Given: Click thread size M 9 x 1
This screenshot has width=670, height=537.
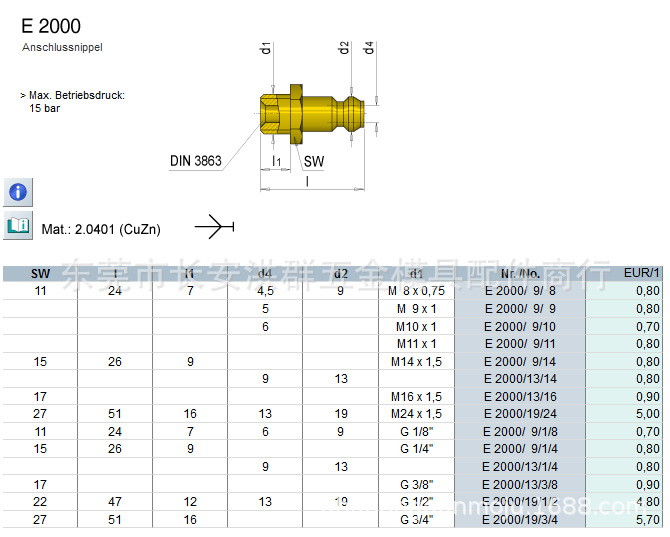Looking at the screenshot, I should [416, 309].
